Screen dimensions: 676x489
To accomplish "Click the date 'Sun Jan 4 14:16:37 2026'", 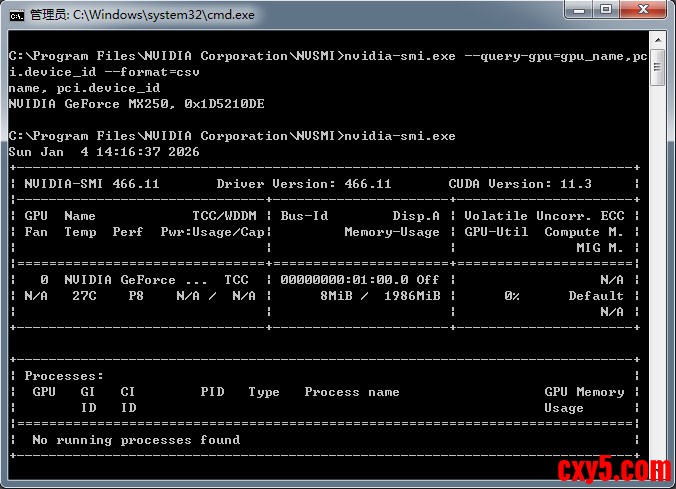I will click(104, 152).
